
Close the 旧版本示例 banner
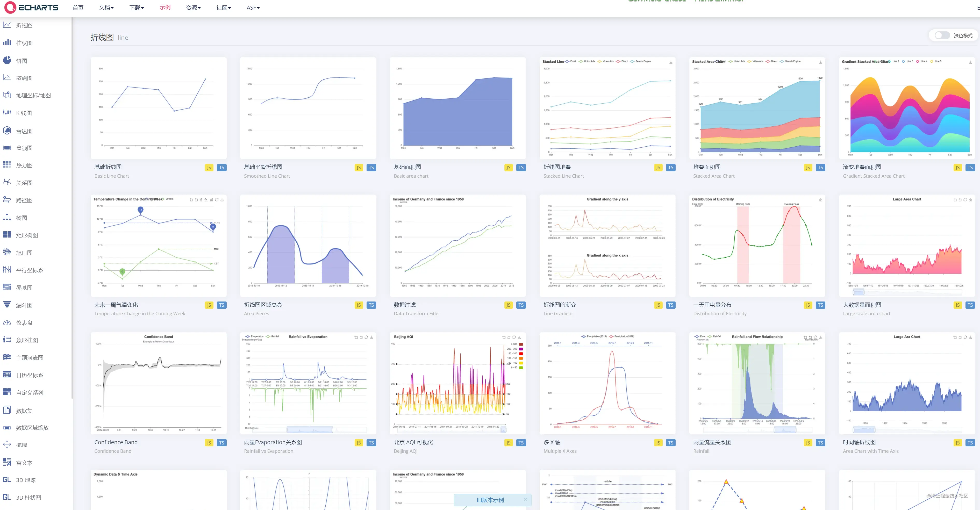[x=525, y=499]
